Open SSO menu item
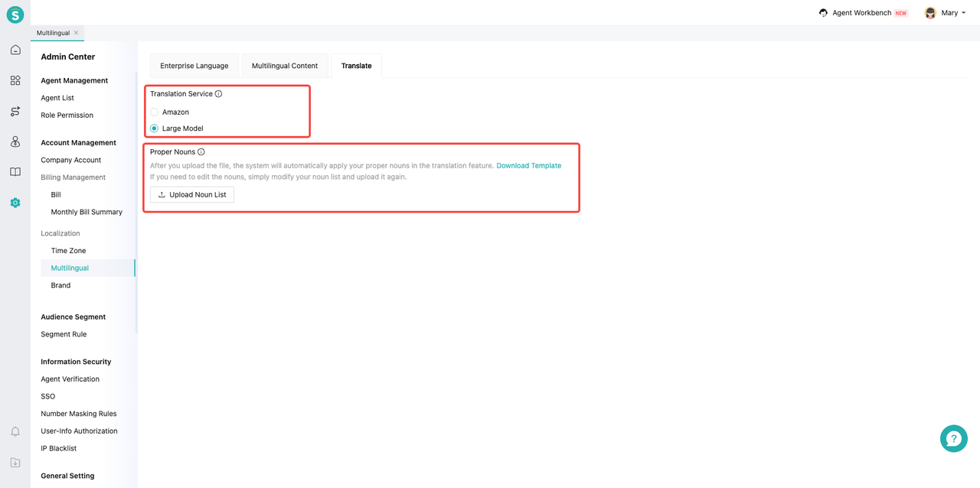Image resolution: width=980 pixels, height=488 pixels. (x=48, y=396)
